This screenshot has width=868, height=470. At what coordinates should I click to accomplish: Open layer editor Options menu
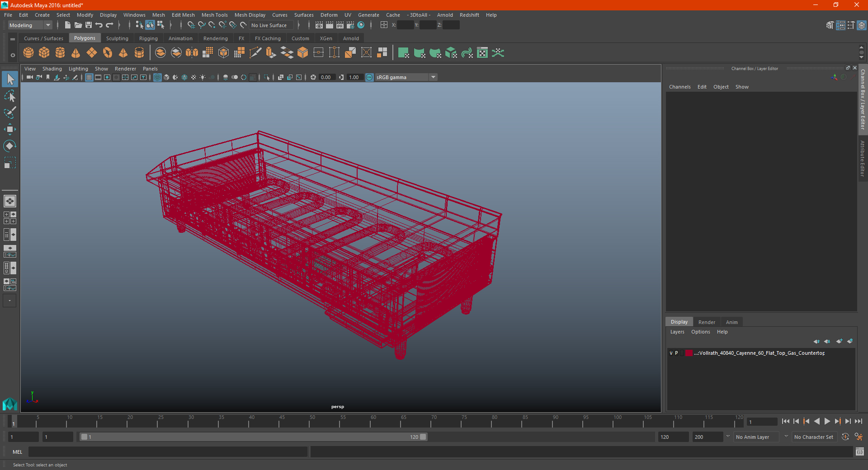tap(700, 332)
